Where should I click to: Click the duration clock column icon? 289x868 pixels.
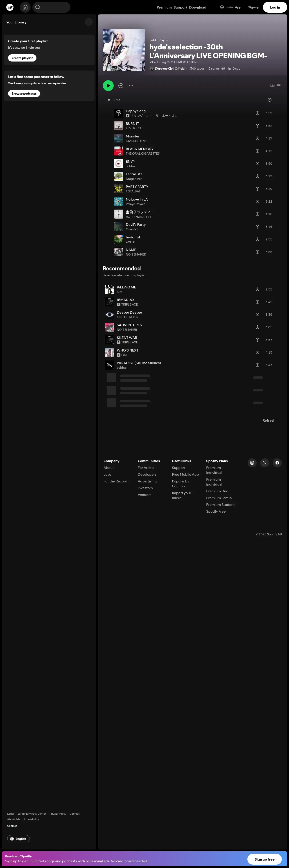coord(269,100)
